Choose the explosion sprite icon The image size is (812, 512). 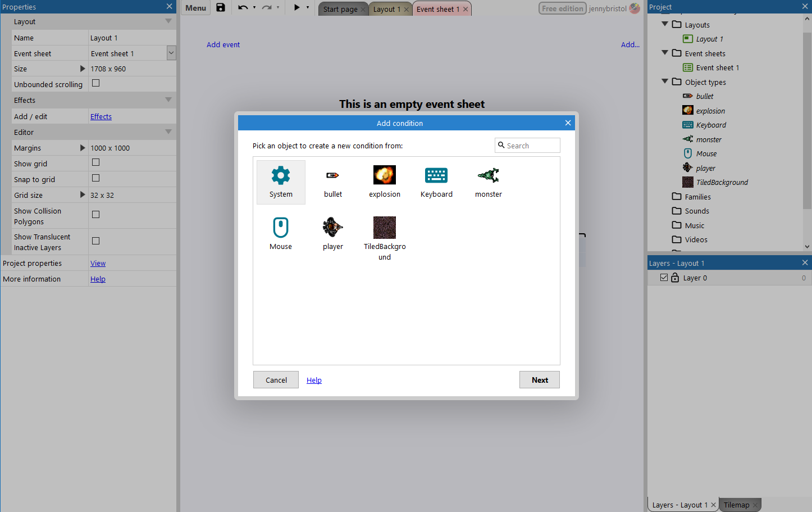tap(385, 175)
